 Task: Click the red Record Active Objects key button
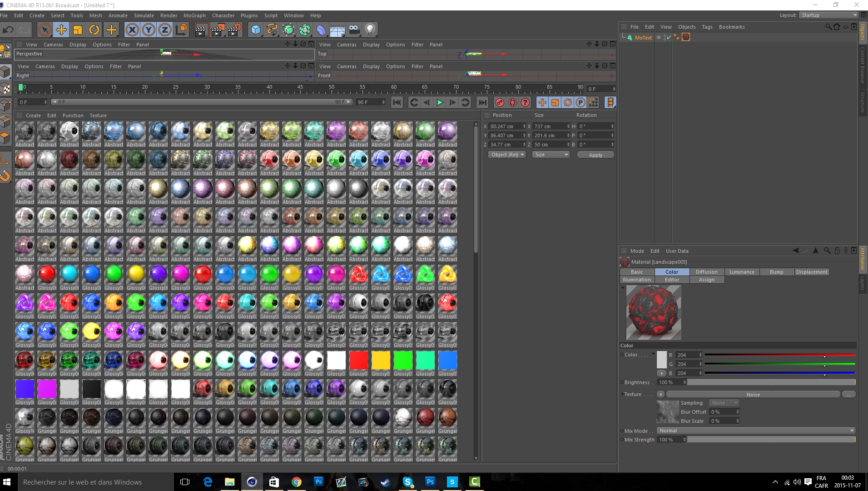tap(500, 102)
